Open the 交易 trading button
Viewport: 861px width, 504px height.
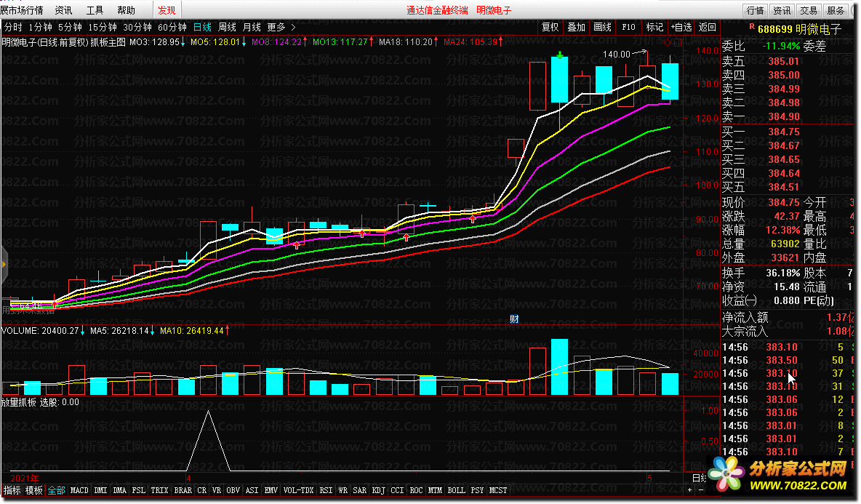click(809, 10)
